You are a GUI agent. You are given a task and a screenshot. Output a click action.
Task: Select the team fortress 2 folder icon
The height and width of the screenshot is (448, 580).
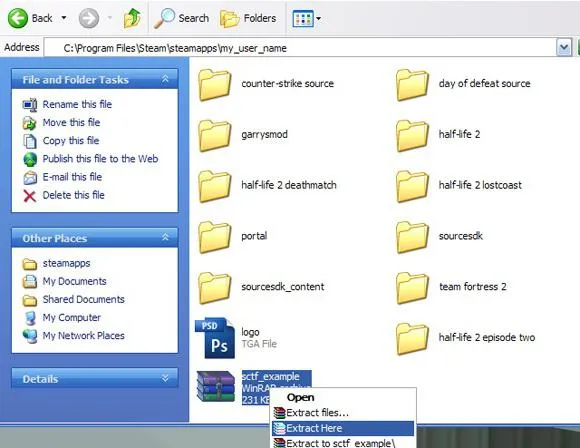[x=412, y=288]
